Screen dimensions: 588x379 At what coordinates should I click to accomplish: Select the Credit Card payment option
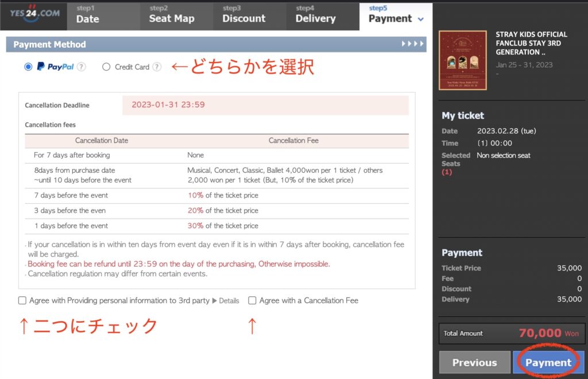(x=106, y=67)
